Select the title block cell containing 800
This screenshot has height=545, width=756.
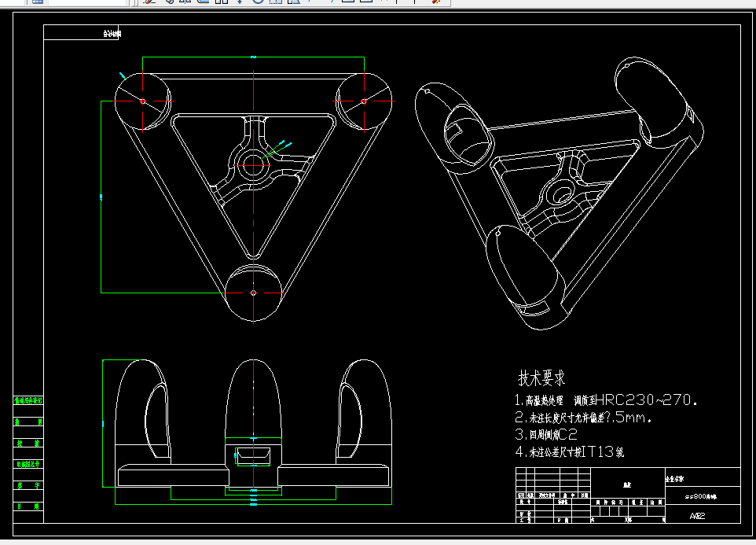tap(703, 495)
